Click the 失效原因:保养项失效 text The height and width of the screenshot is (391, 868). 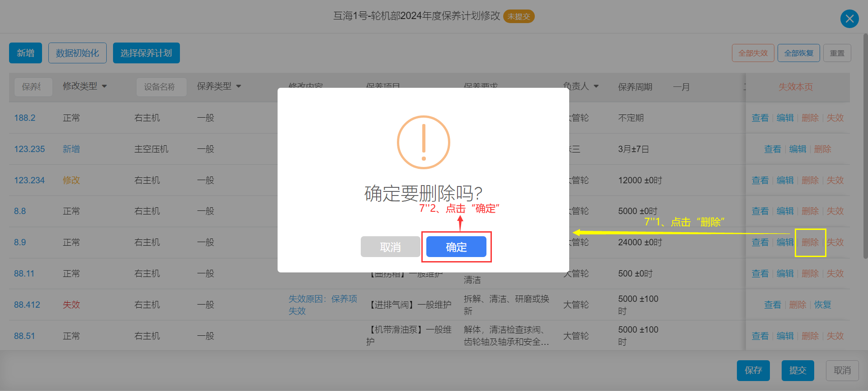click(323, 305)
